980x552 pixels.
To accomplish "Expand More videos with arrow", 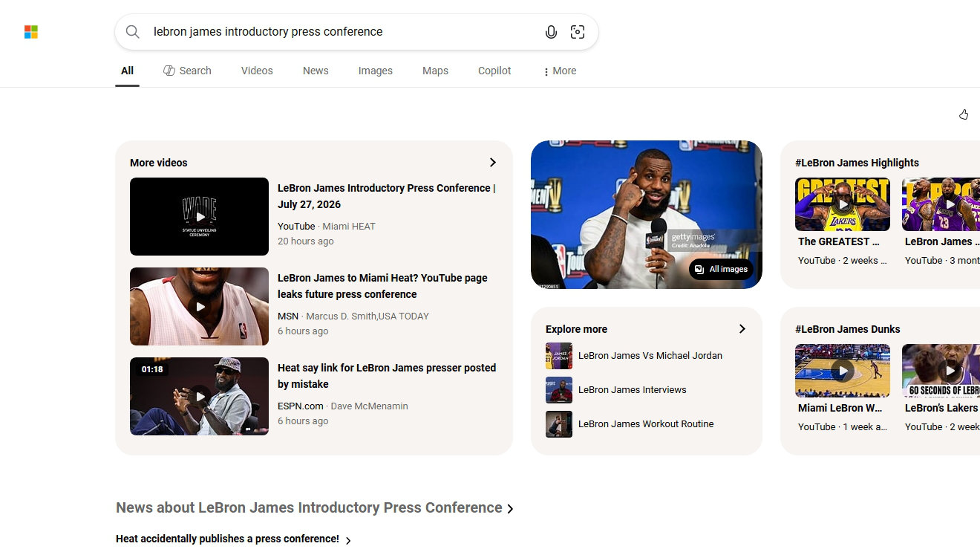I will tap(492, 163).
